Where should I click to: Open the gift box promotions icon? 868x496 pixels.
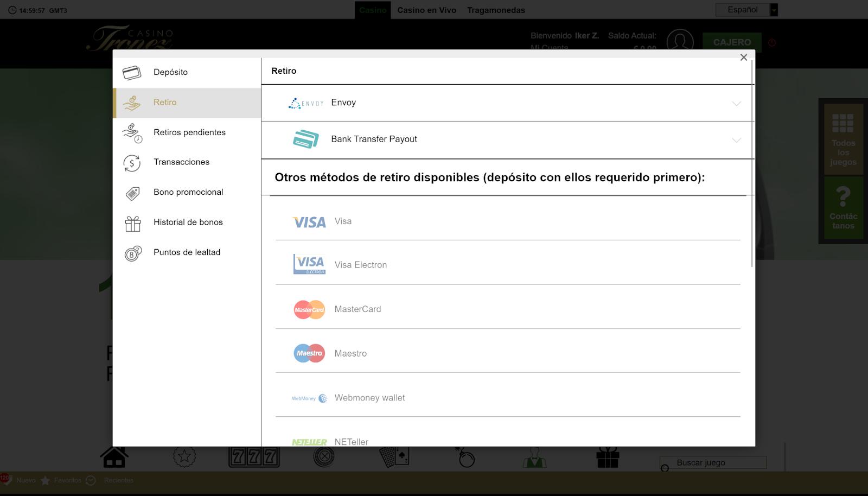[x=608, y=457]
